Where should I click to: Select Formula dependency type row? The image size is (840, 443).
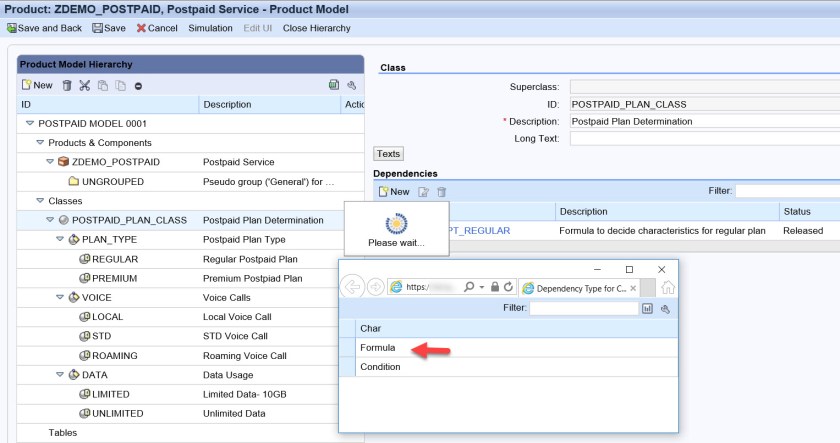click(378, 348)
